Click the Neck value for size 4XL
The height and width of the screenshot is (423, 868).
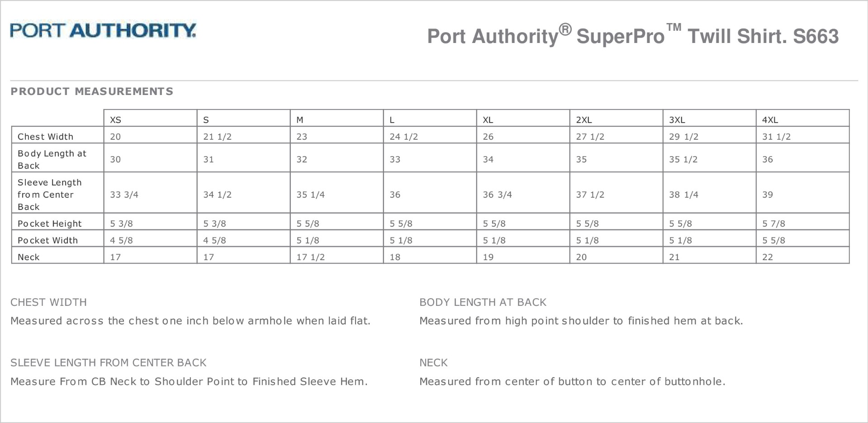tap(768, 257)
